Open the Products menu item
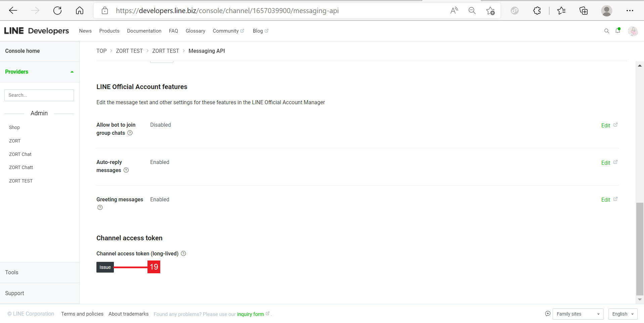 coord(109,31)
